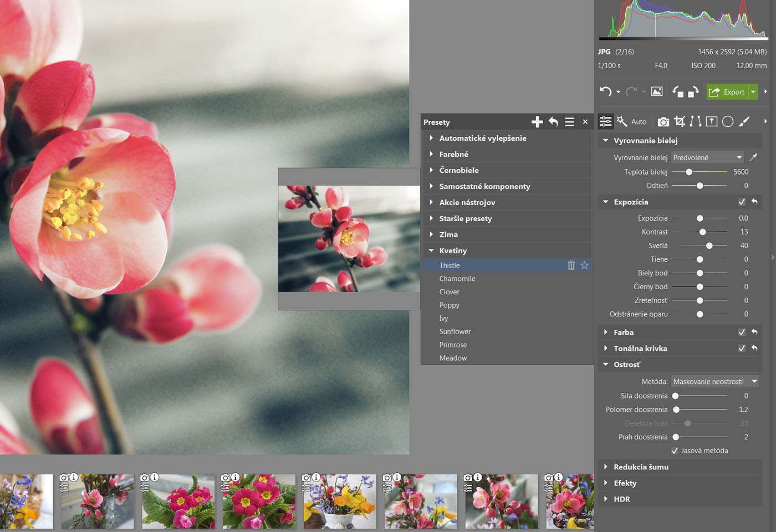Expand the Farebné preset group
The image size is (776, 532).
pyautogui.click(x=431, y=154)
